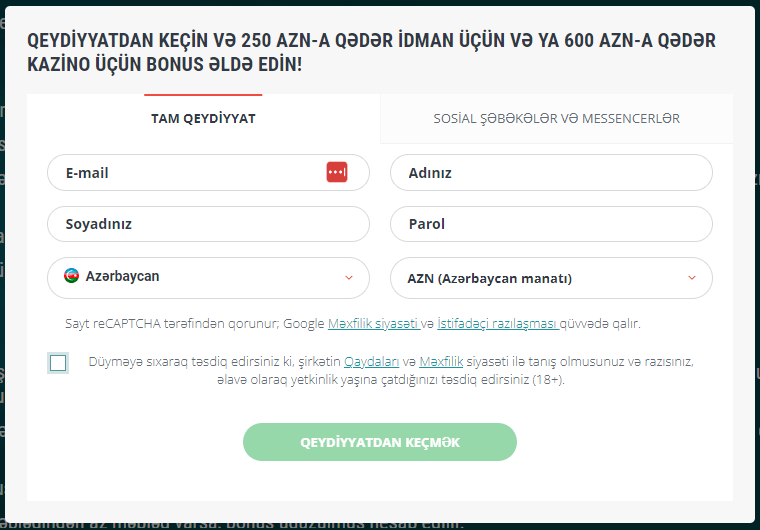Viewport: 760px width, 530px height.
Task: Open the SOSİAL ŞƏBƏKƏLƏR VƏ MESSENCERLƏR tab
Action: [556, 118]
